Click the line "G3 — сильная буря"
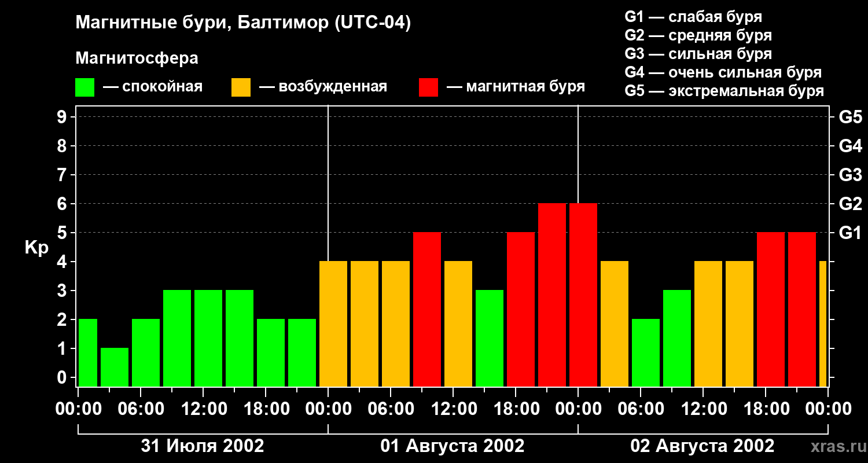 (x=698, y=54)
